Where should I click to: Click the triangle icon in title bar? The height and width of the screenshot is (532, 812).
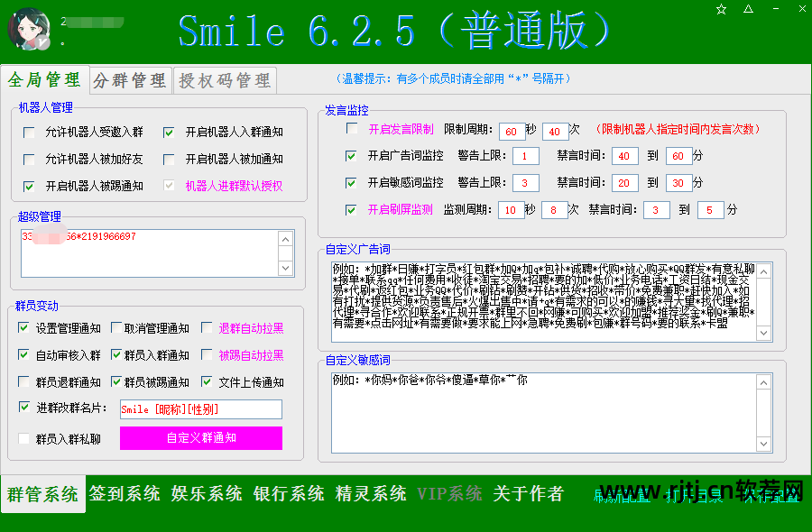point(748,9)
